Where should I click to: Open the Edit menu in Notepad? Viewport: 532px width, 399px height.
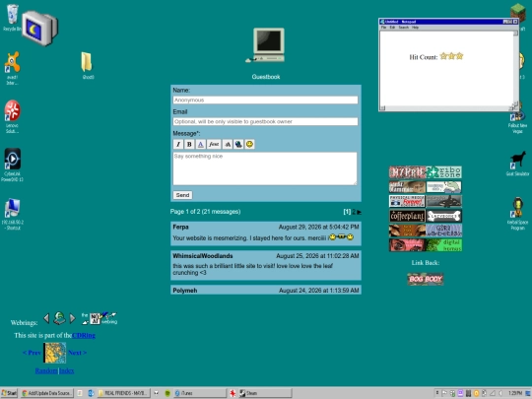pyautogui.click(x=392, y=28)
